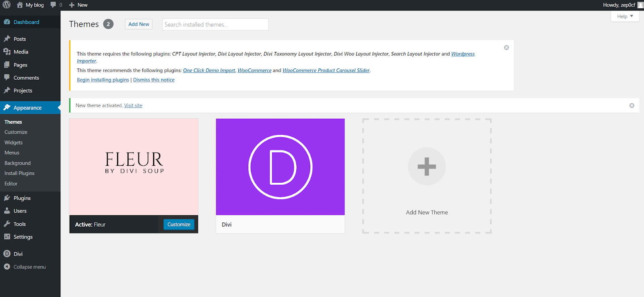Click Dismiss this notice link

click(154, 80)
